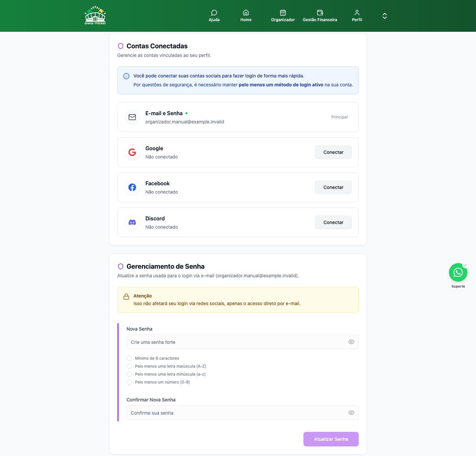Open Organizador calendar icon

[x=283, y=13]
